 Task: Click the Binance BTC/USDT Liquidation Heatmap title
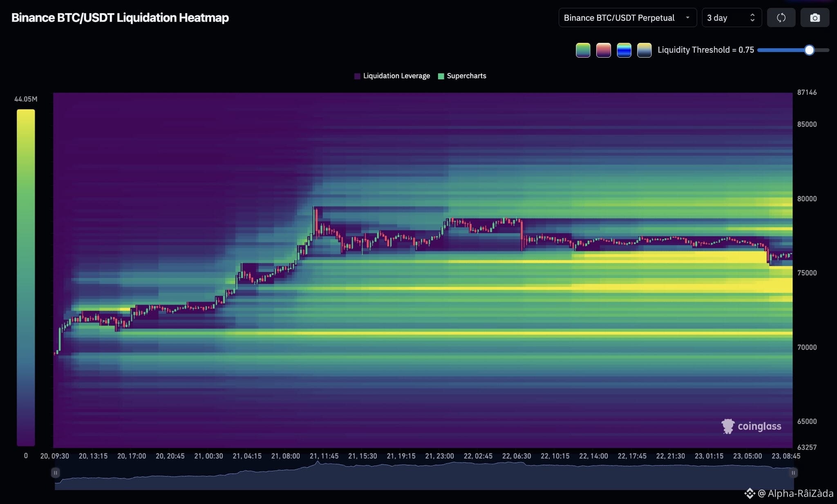click(120, 18)
